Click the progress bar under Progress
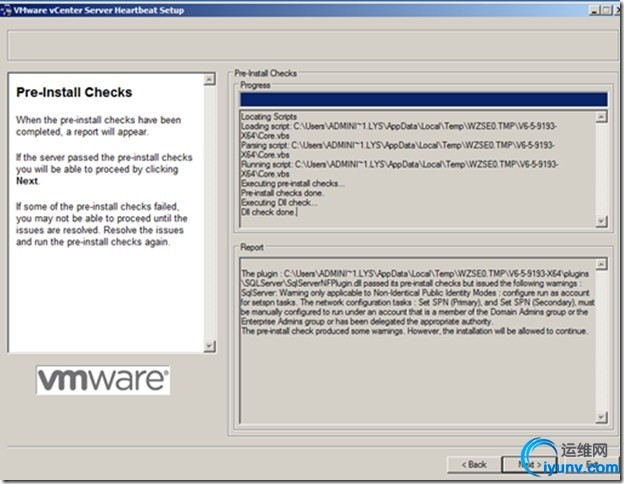Screen dimensions: 624x484 pyautogui.click(x=423, y=100)
